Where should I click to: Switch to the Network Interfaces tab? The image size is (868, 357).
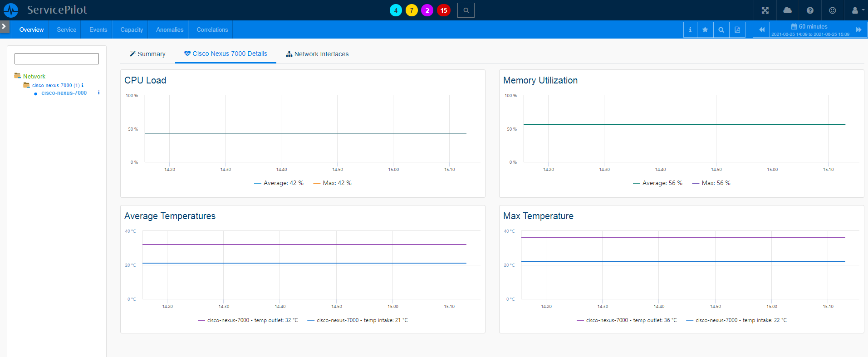[317, 54]
